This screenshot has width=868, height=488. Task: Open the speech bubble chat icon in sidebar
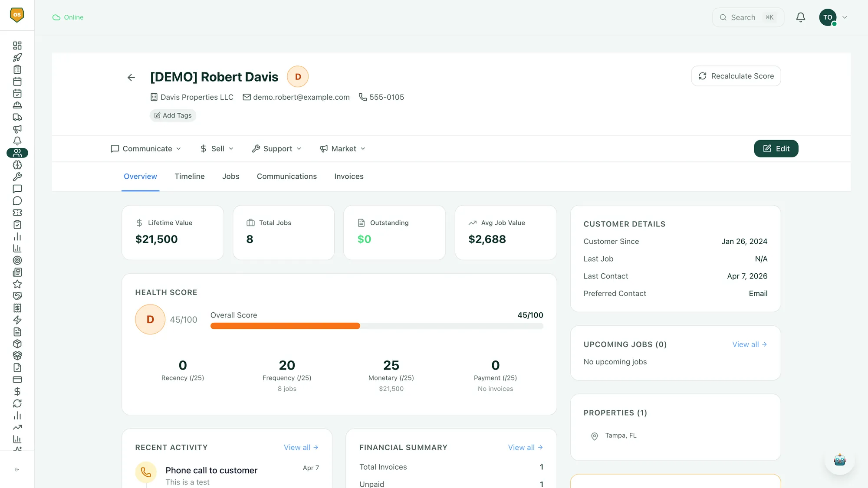[17, 200]
